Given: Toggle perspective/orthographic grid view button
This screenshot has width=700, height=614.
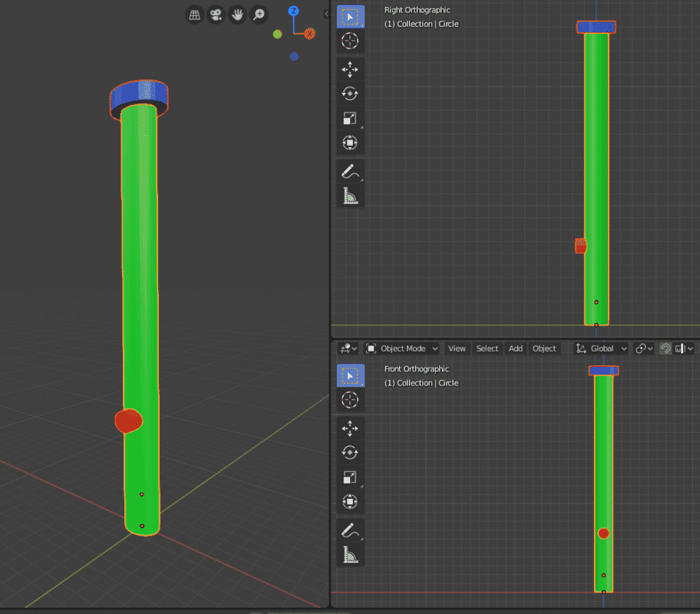Looking at the screenshot, I should click(195, 15).
